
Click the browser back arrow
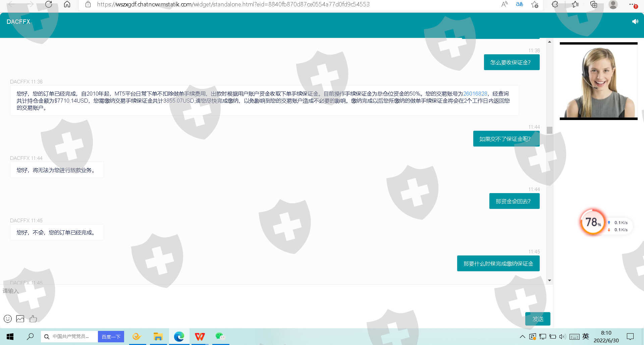click(11, 4)
